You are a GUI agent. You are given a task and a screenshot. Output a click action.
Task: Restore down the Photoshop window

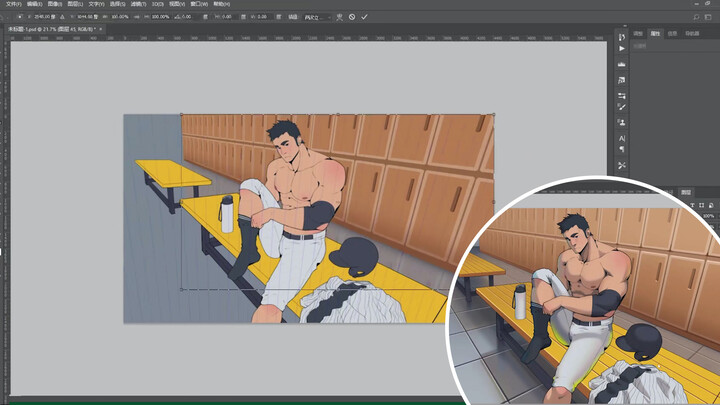coord(708,4)
